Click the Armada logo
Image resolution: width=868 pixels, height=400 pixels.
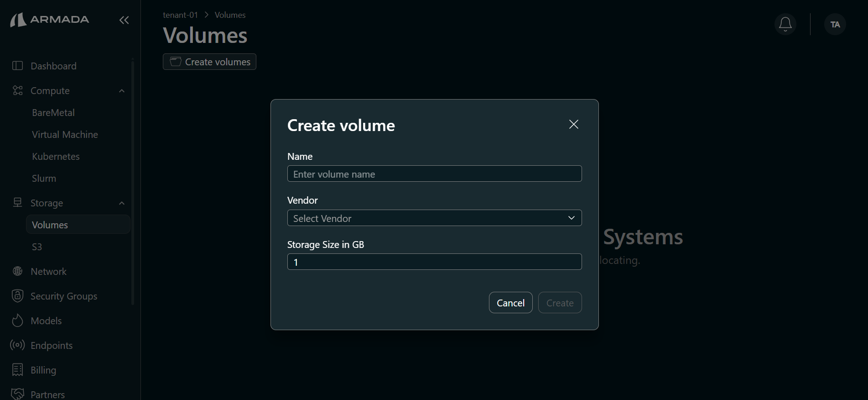point(50,20)
